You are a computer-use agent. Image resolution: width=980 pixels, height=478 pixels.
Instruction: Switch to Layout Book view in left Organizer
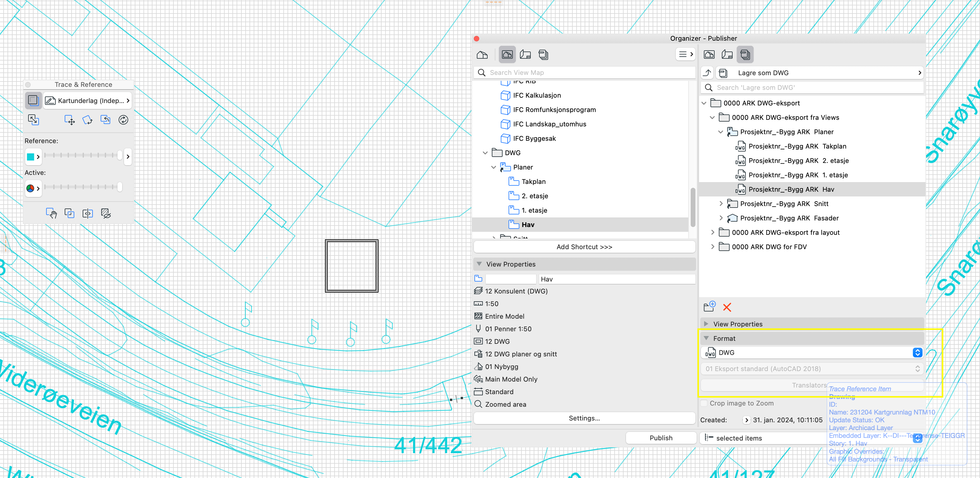tap(525, 55)
